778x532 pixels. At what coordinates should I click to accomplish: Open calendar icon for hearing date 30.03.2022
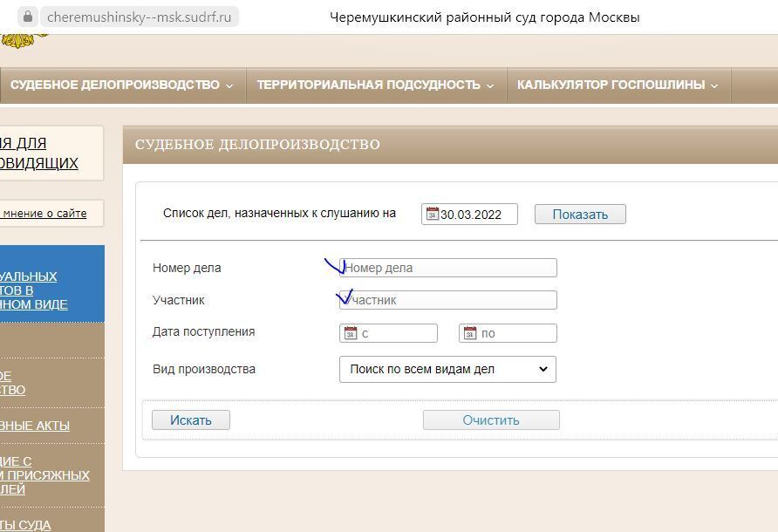pos(432,214)
